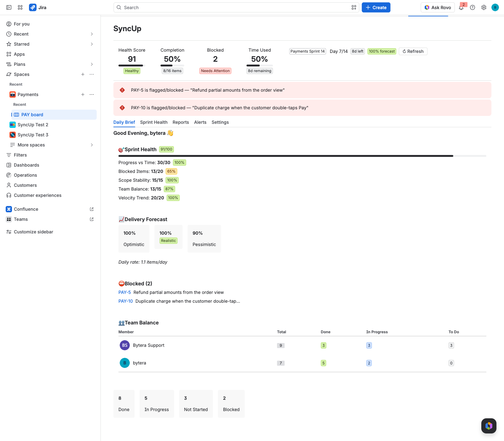Click Bytera Support's total count 9

[x=281, y=346]
